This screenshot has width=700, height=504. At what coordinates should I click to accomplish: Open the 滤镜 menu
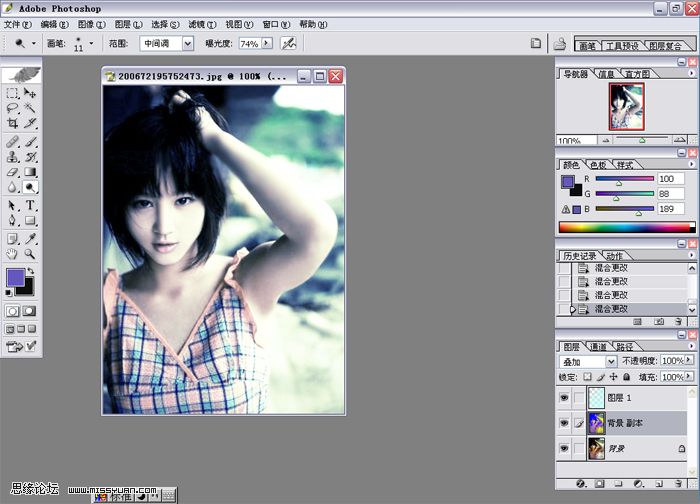pos(202,25)
